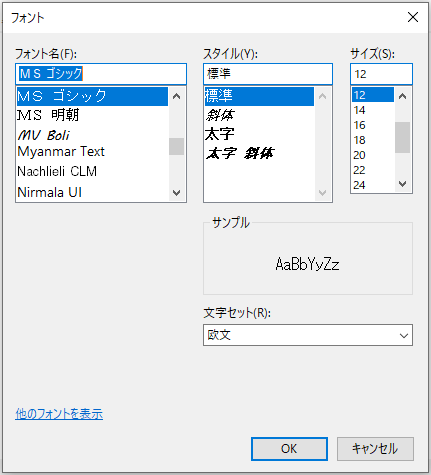Select 標準 style in list
The height and width of the screenshot is (475, 431).
point(259,96)
